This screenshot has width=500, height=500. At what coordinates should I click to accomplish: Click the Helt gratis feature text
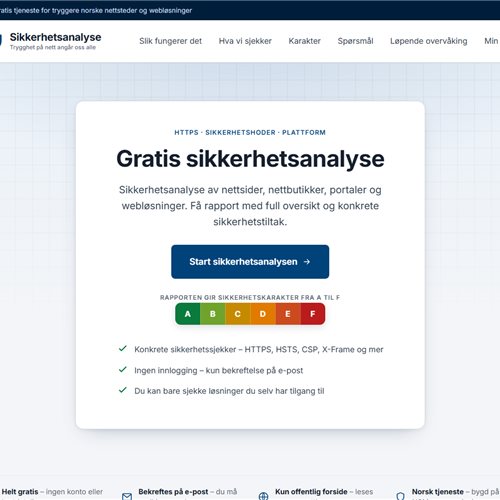click(52, 492)
